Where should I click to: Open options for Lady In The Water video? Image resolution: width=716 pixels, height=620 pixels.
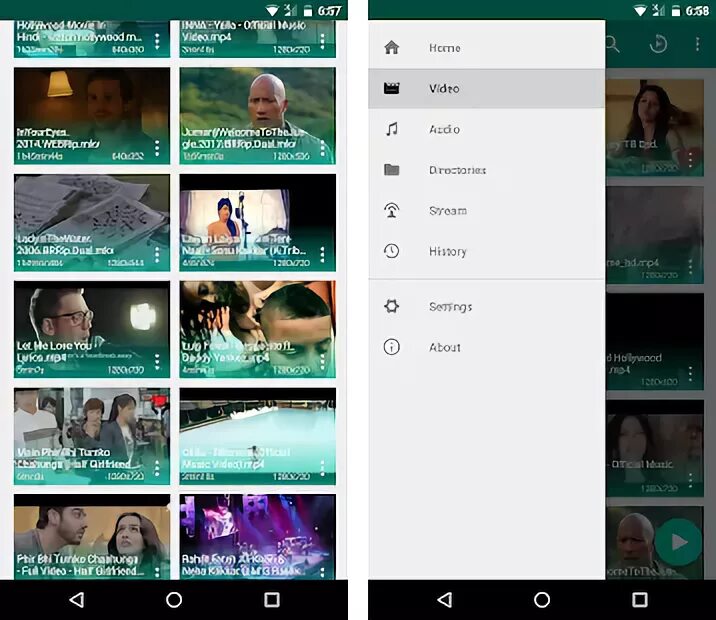(157, 255)
